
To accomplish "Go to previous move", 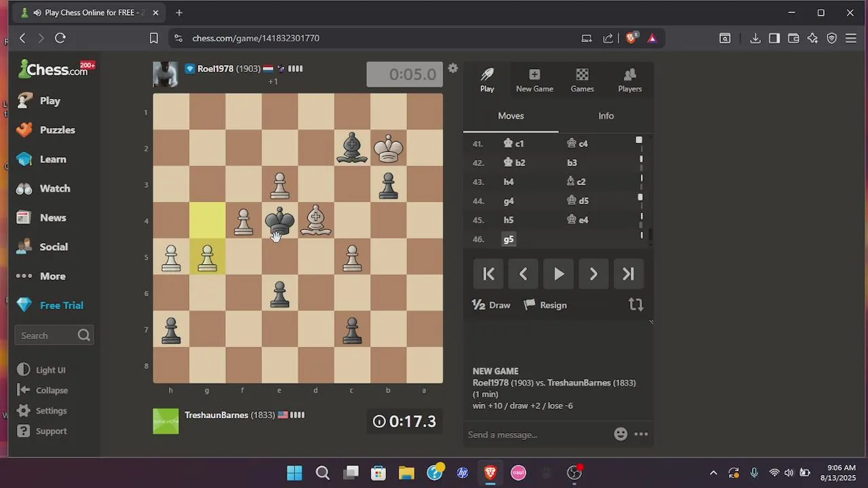I will tap(523, 274).
